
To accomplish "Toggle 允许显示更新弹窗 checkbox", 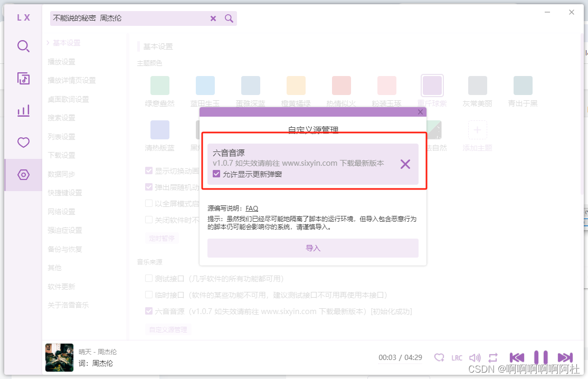I will (216, 174).
